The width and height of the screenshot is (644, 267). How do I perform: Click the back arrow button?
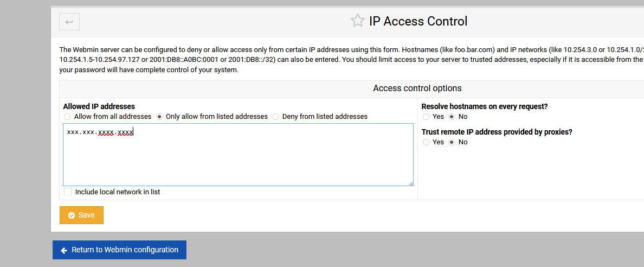(x=69, y=22)
